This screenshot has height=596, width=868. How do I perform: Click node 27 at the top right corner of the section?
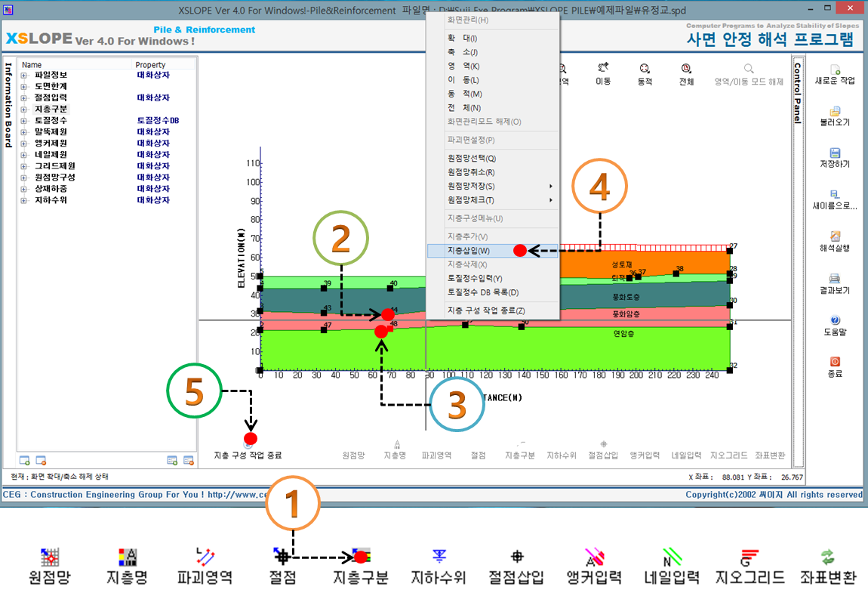tap(730, 250)
